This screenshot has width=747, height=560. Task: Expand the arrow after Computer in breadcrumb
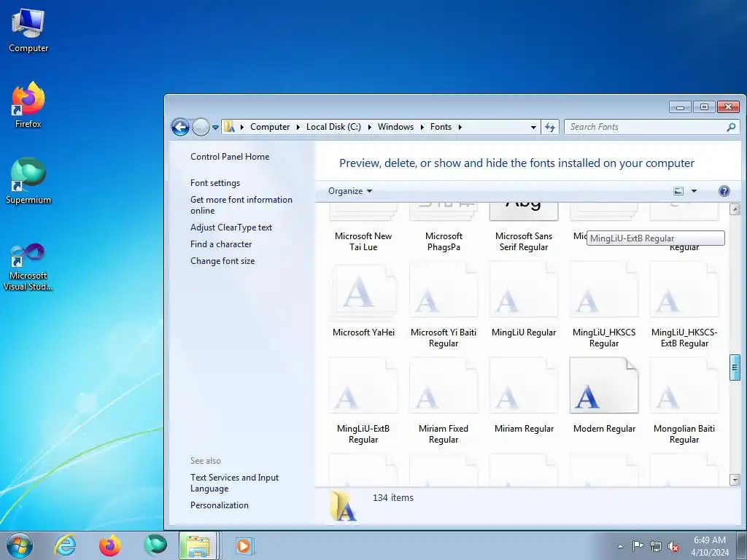[298, 127]
